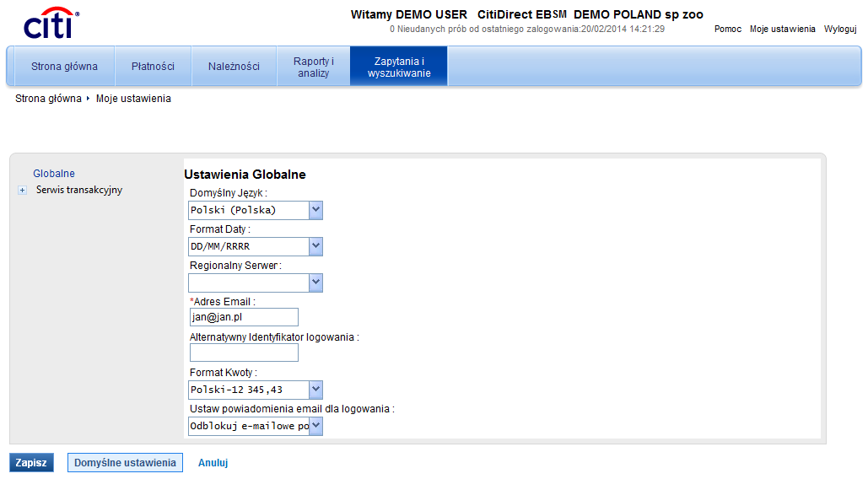Image resolution: width=868 pixels, height=479 pixels.
Task: Switch to the Należności tab
Action: pos(234,67)
